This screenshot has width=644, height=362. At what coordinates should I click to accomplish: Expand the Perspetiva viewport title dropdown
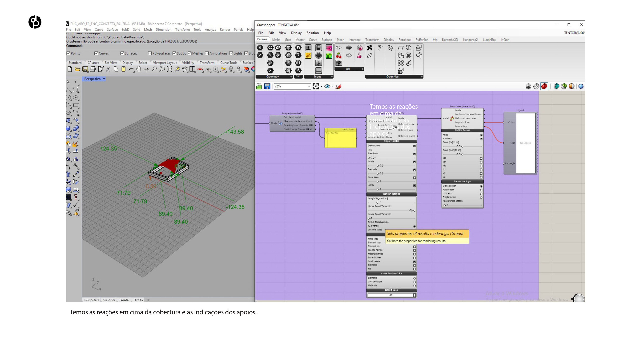[104, 79]
